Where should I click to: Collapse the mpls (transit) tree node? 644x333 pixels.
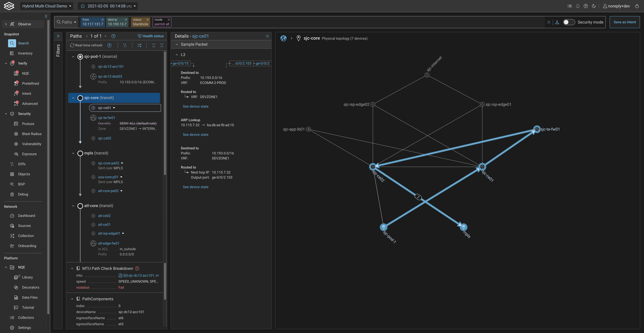coord(73,153)
